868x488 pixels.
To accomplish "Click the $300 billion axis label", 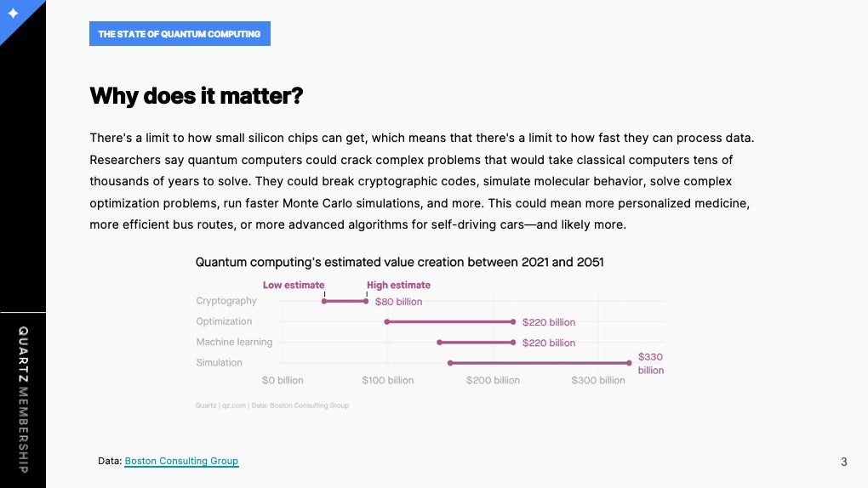I will point(598,381).
